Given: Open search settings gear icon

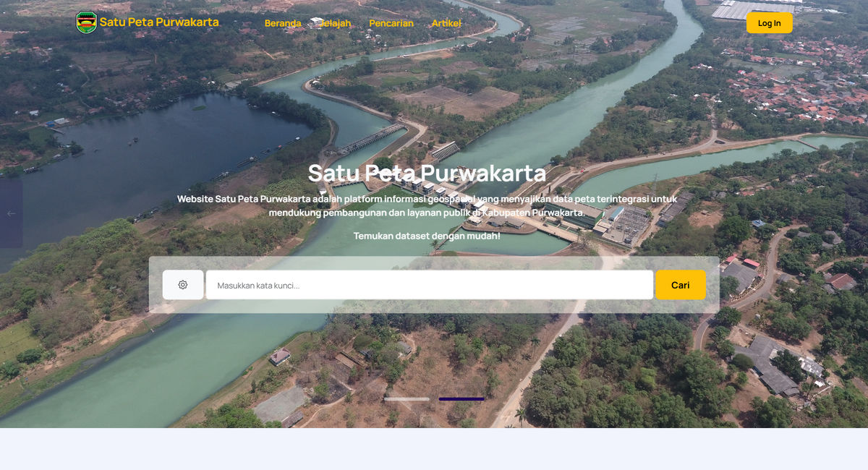Looking at the screenshot, I should click(x=183, y=285).
